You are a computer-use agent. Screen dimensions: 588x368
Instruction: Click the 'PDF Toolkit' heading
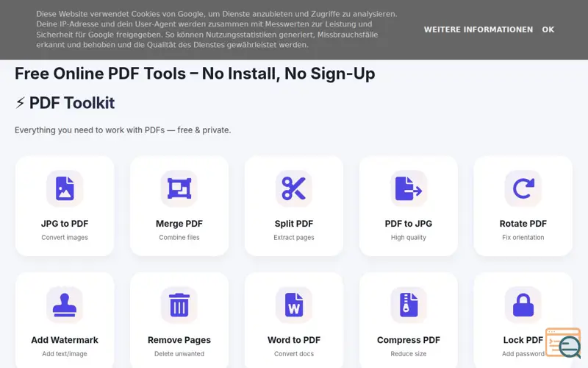[72, 103]
